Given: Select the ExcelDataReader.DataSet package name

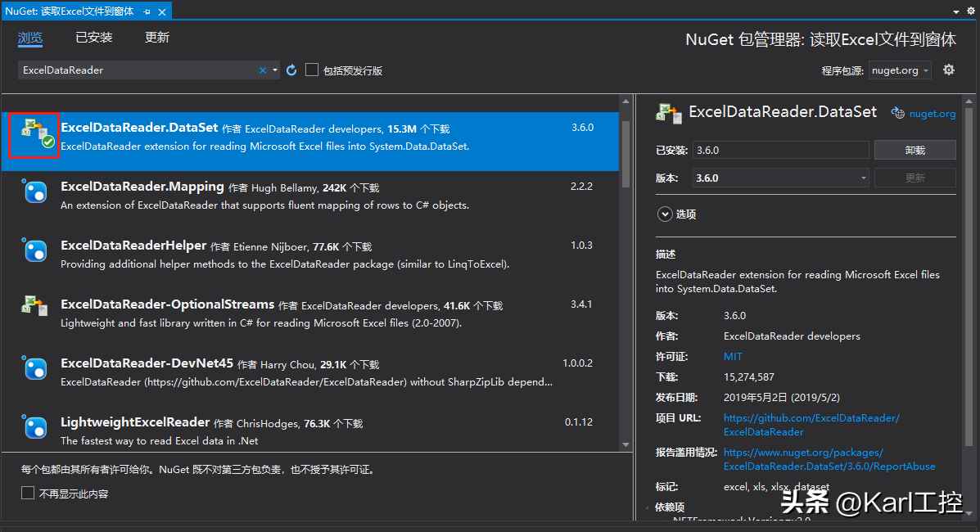Looking at the screenshot, I should coord(139,128).
